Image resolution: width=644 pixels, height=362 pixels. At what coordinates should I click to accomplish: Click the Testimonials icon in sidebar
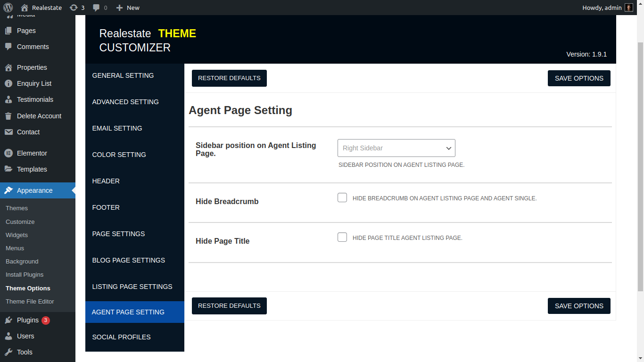tap(8, 99)
